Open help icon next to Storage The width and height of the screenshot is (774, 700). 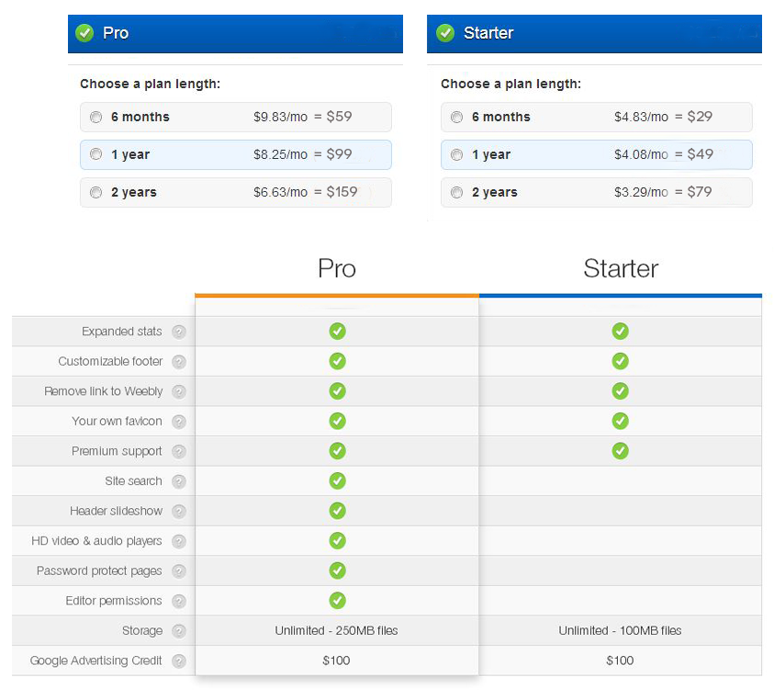click(179, 631)
